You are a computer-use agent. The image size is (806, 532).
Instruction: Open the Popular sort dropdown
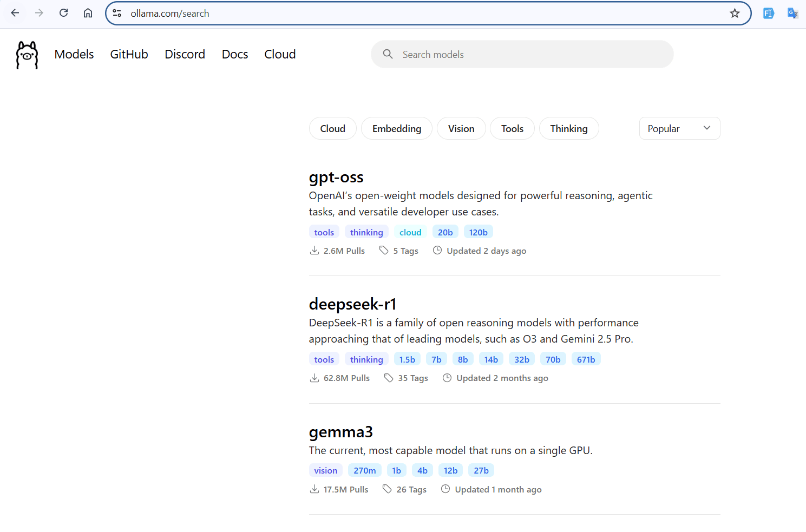(679, 129)
